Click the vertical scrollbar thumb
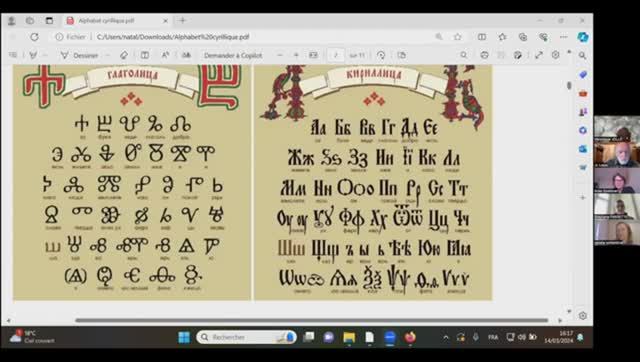Image resolution: width=640 pixels, height=362 pixels. (x=569, y=85)
